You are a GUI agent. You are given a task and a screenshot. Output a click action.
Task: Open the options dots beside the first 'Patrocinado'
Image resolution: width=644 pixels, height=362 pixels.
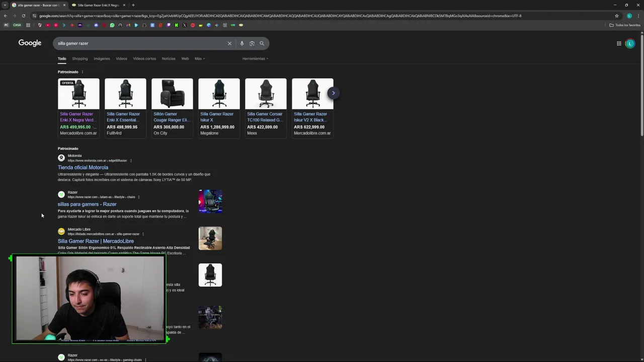(x=83, y=72)
